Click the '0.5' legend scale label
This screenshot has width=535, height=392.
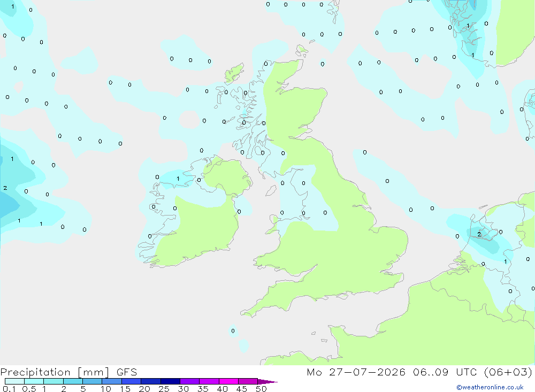pyautogui.click(x=29, y=389)
